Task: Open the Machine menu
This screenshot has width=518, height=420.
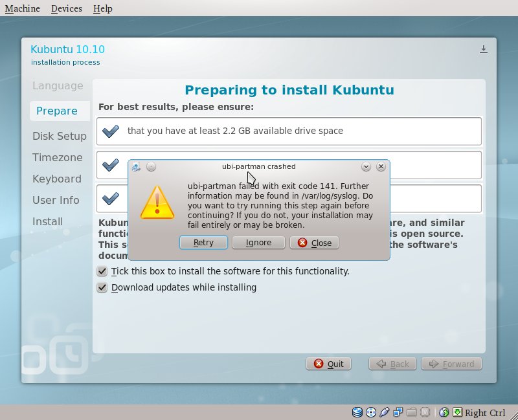Action: pyautogui.click(x=23, y=8)
